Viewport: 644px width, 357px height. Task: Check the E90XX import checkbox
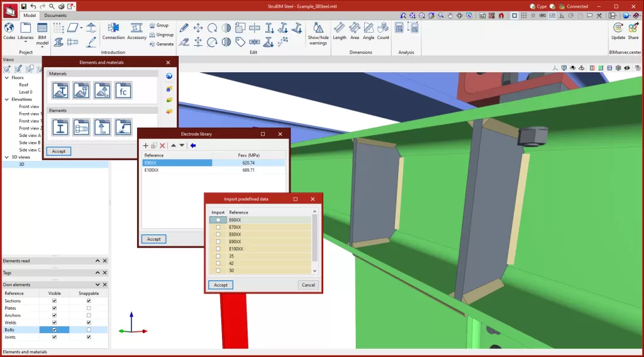(218, 242)
